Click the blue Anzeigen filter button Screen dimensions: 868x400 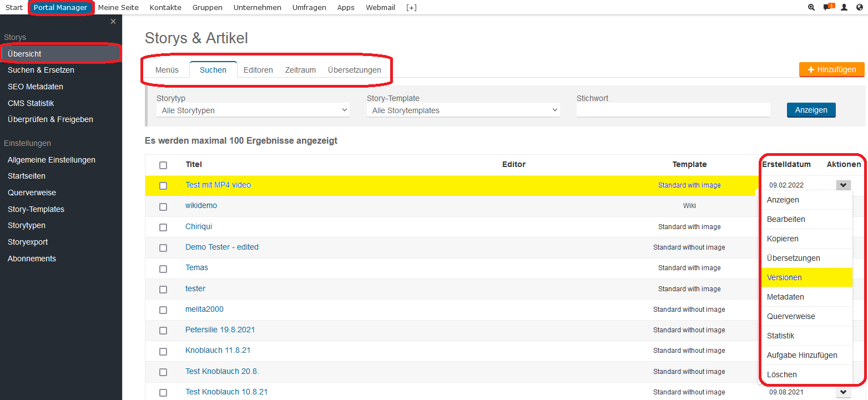[x=811, y=110]
